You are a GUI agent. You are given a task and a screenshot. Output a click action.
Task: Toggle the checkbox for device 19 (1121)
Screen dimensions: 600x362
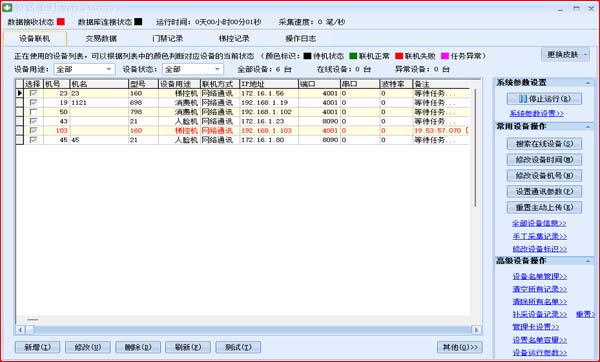[x=33, y=102]
